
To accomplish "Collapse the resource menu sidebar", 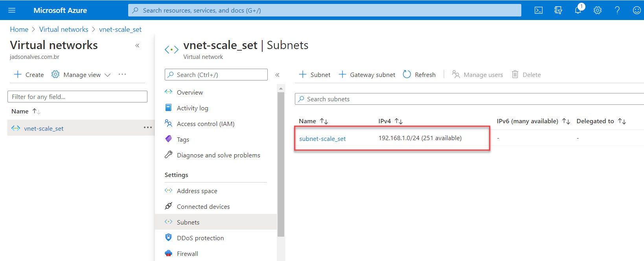I will (x=277, y=75).
